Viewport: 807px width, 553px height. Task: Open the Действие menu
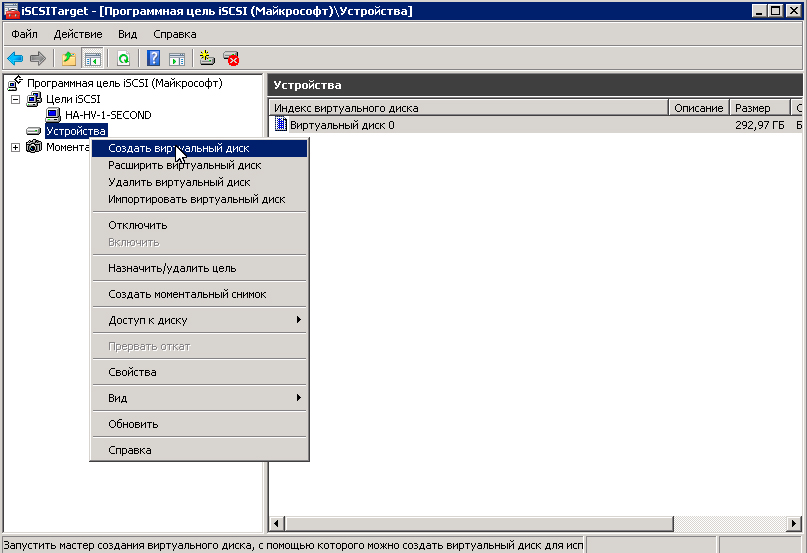click(78, 34)
